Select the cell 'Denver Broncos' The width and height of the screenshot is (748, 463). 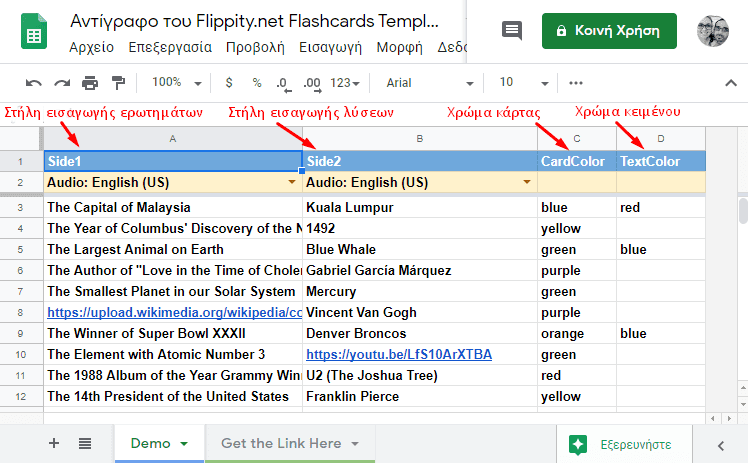pos(420,333)
